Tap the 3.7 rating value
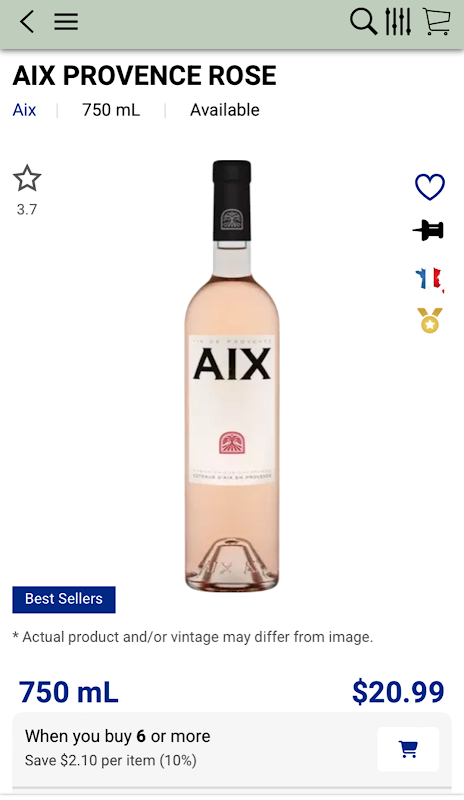 27,209
